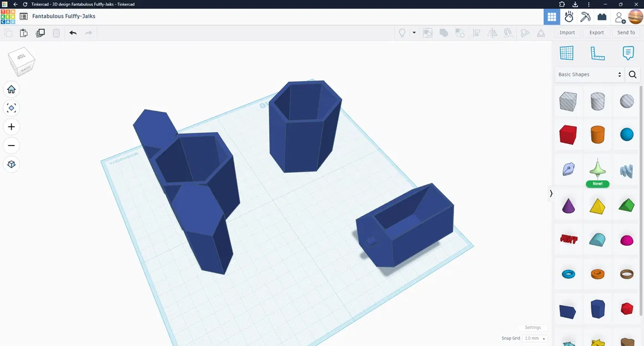Click the design title Fantabulous Fulffy-Jaiks

(x=64, y=17)
